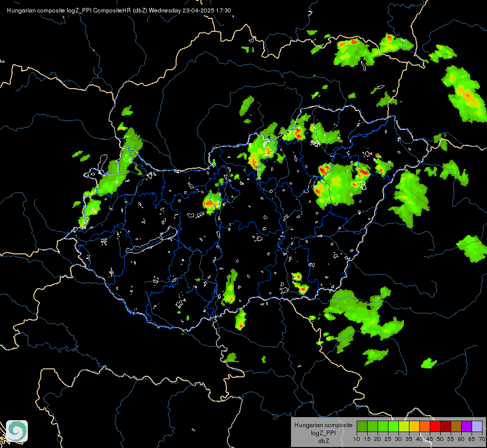Image resolution: width=487 pixels, height=448 pixels.
Task: Select the 15–20 dBZ green legend swatch
Action: tap(373, 426)
